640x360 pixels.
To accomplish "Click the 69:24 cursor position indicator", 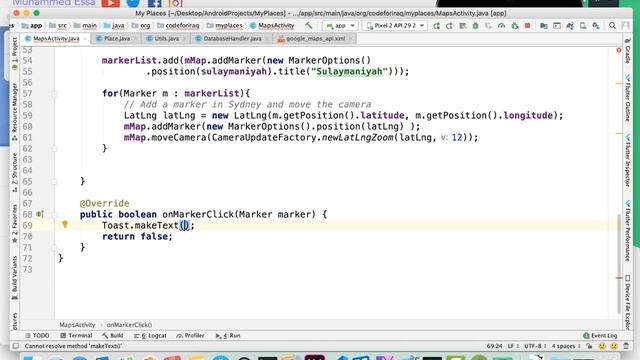I will [x=494, y=346].
